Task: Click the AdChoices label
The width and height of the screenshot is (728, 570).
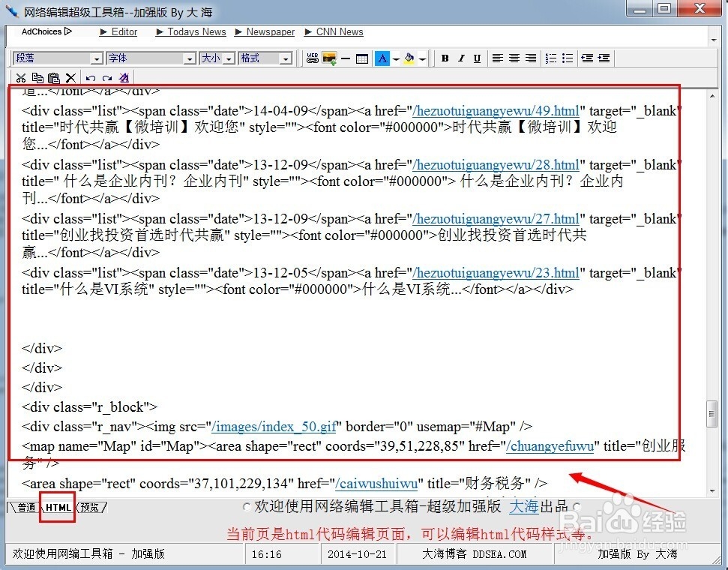Action: tap(46, 31)
